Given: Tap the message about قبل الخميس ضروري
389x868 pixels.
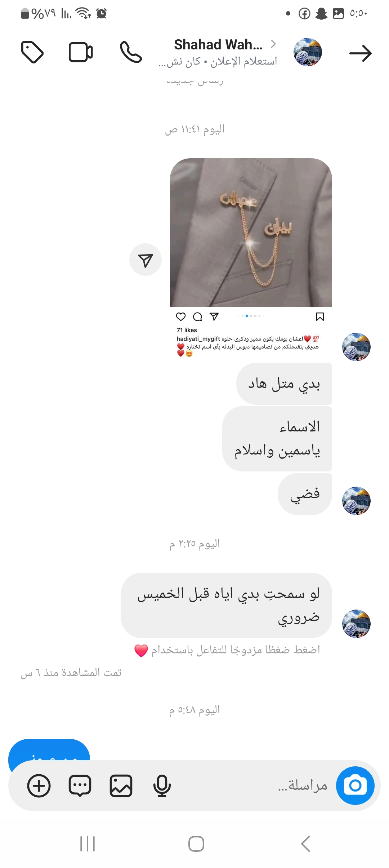Looking at the screenshot, I should pos(227,605).
